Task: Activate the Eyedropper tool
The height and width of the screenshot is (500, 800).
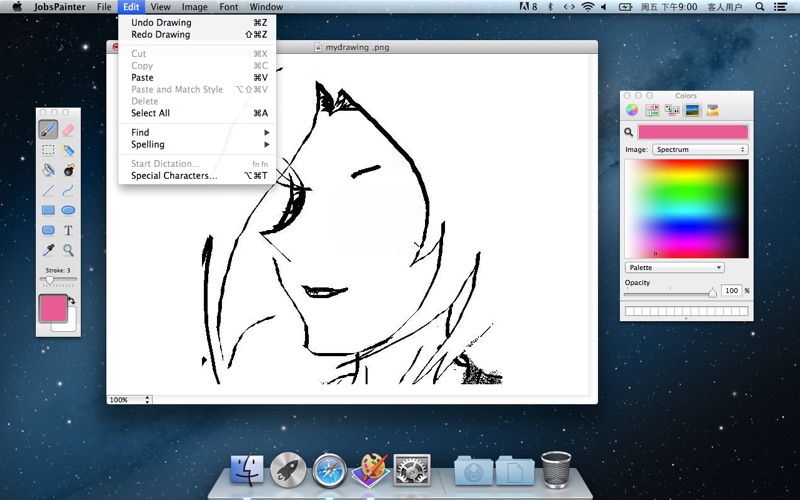Action: pyautogui.click(x=48, y=250)
